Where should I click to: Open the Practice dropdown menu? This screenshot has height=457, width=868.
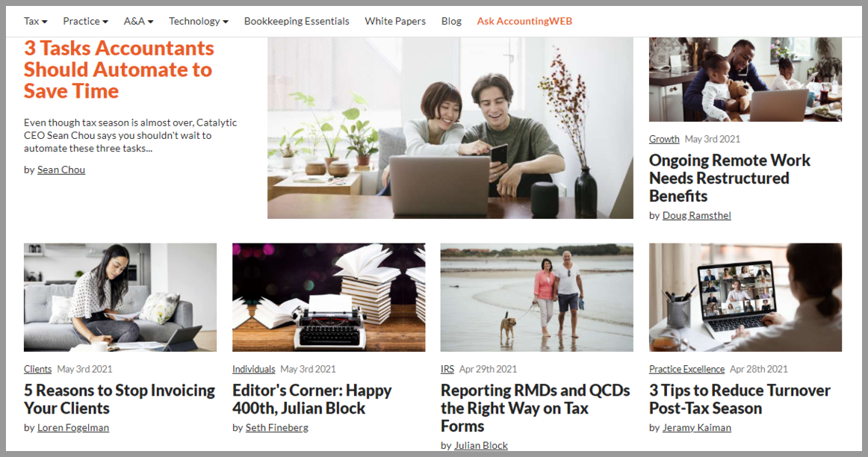(85, 21)
